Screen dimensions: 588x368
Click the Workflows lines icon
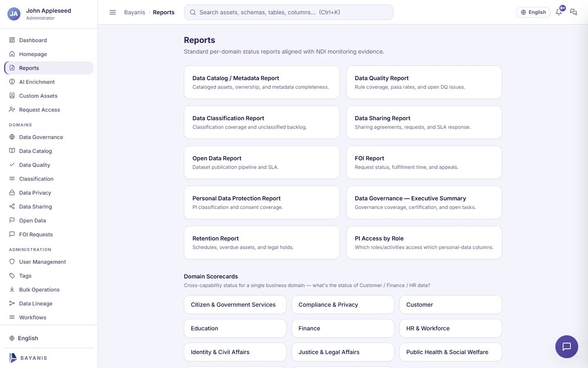[12, 317]
